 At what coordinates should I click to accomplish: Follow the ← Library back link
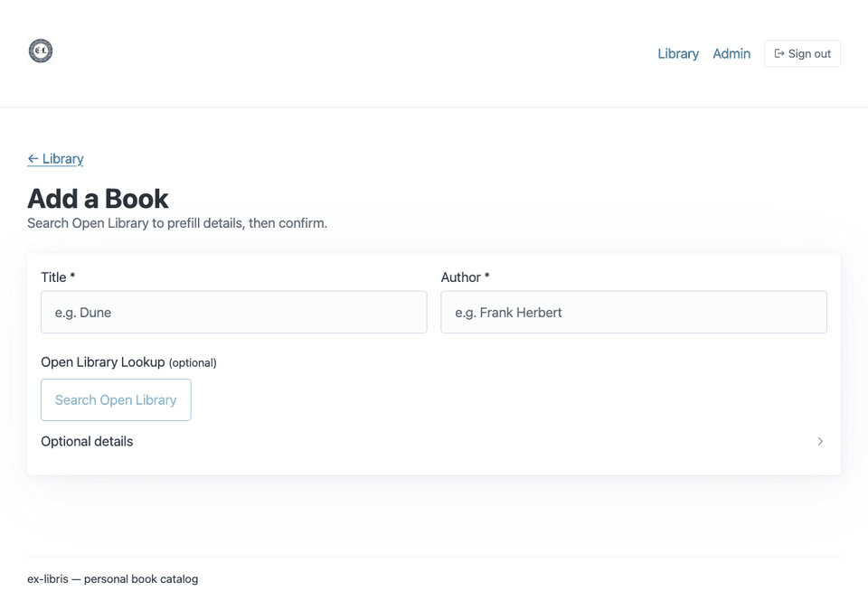point(55,158)
